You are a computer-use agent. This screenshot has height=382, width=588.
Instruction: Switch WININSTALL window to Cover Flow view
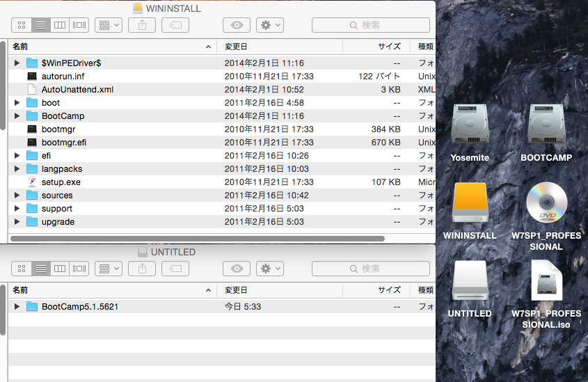click(79, 25)
